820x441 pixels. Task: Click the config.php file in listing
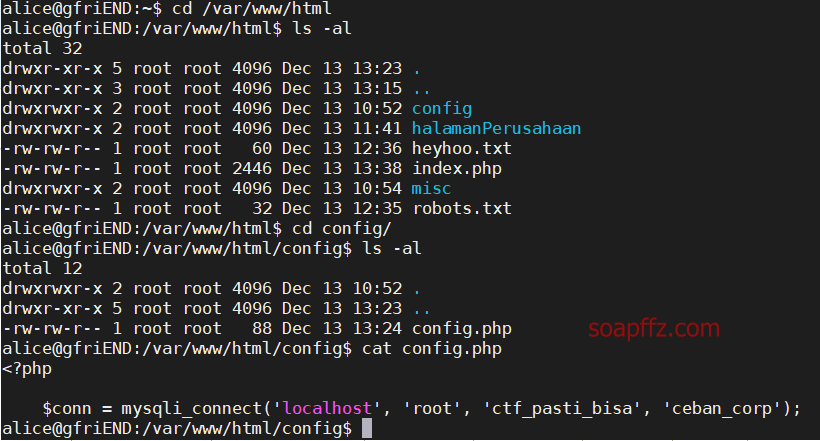[x=462, y=329]
